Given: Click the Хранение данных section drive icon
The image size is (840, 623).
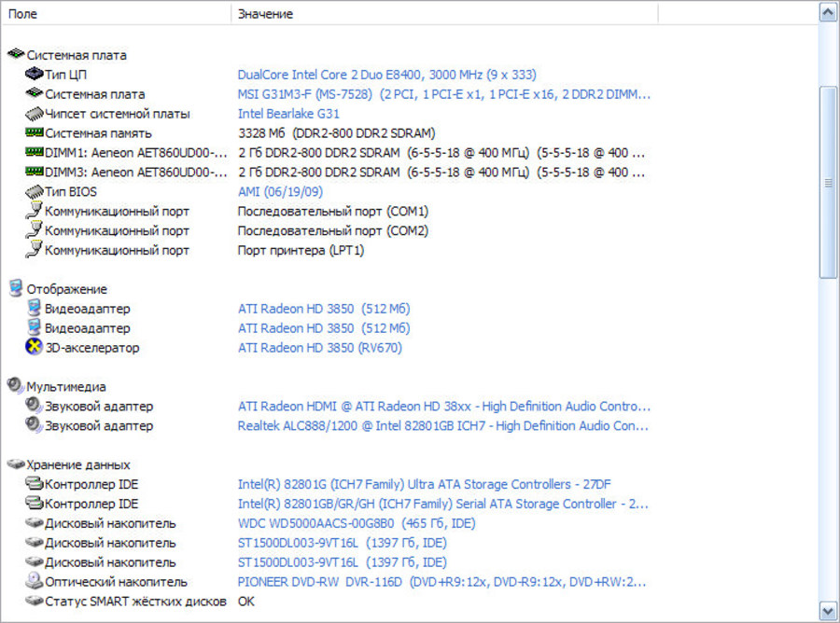Looking at the screenshot, I should coord(16,464).
